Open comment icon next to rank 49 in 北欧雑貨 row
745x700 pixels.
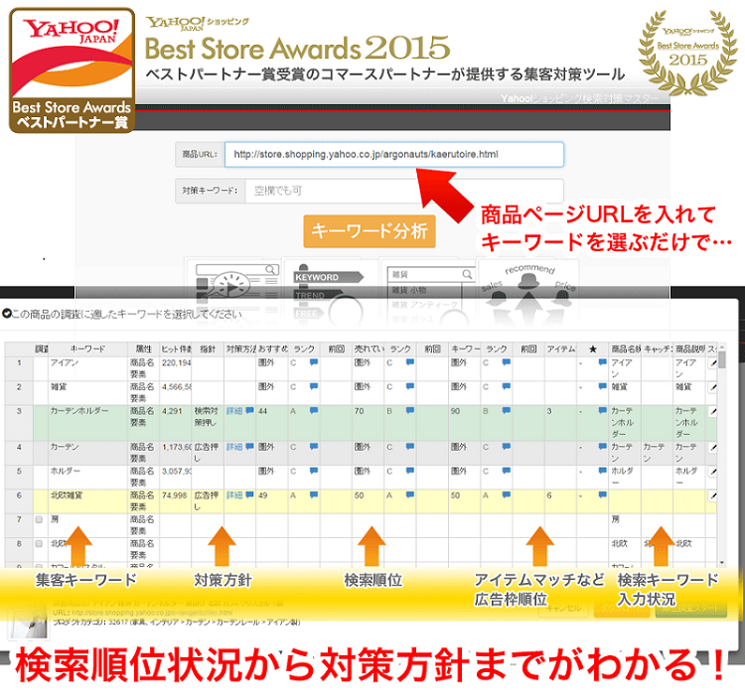tap(314, 494)
